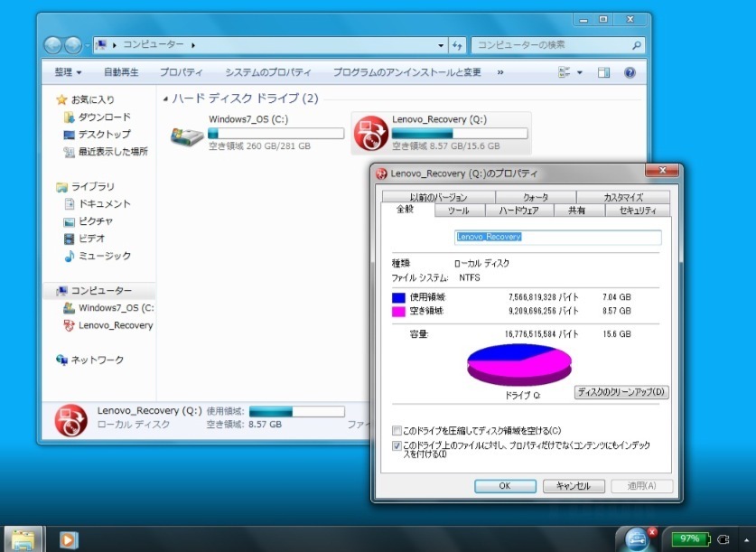Click the magnifier icon in the search box

pos(637,45)
